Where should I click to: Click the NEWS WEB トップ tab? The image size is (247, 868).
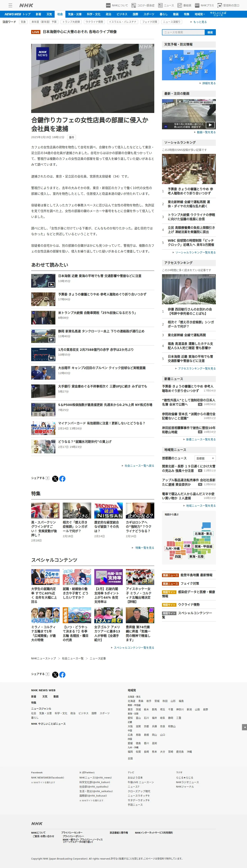tap(17, 14)
